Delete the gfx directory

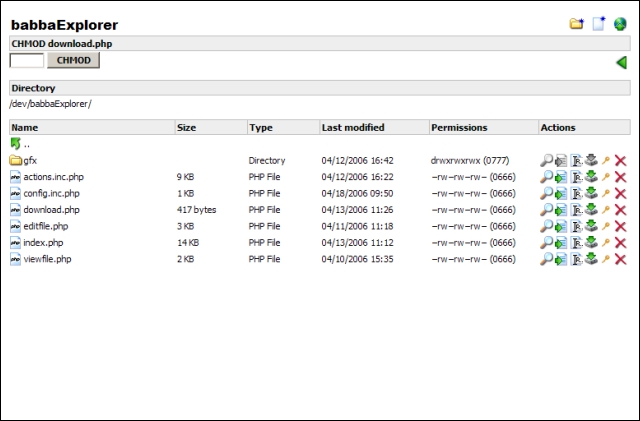(x=620, y=161)
